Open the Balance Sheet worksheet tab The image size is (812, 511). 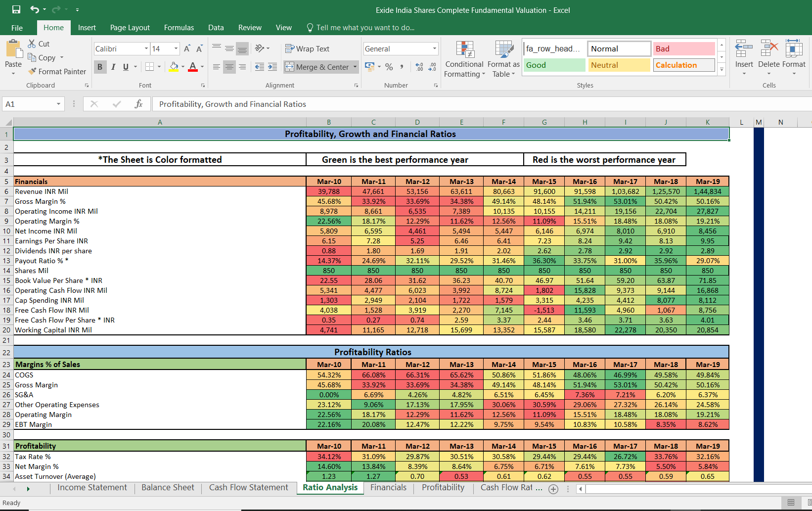[168, 488]
